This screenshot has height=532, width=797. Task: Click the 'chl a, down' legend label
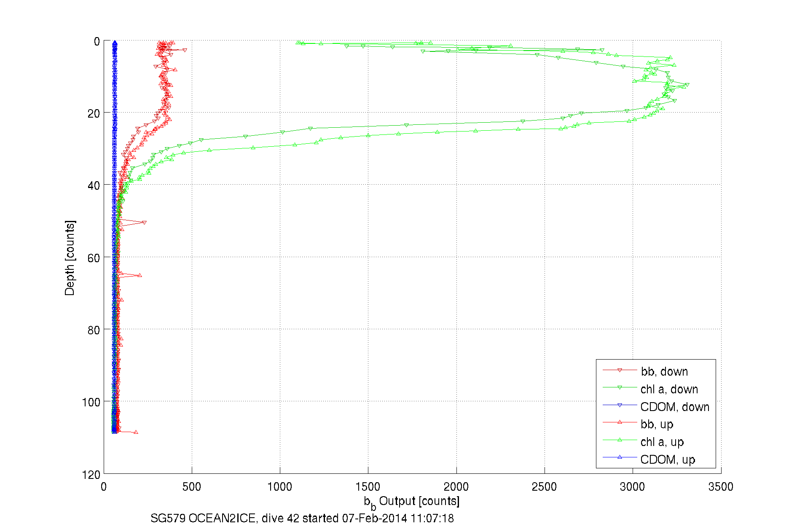coord(669,389)
